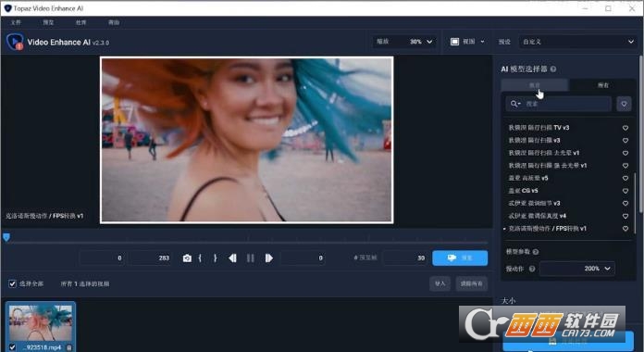Toggle the 选择全部 select-all checkbox

(x=12, y=283)
